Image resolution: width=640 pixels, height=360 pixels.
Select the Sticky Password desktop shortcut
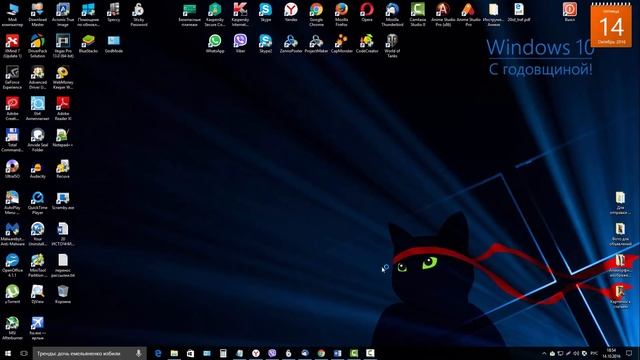pos(139,15)
